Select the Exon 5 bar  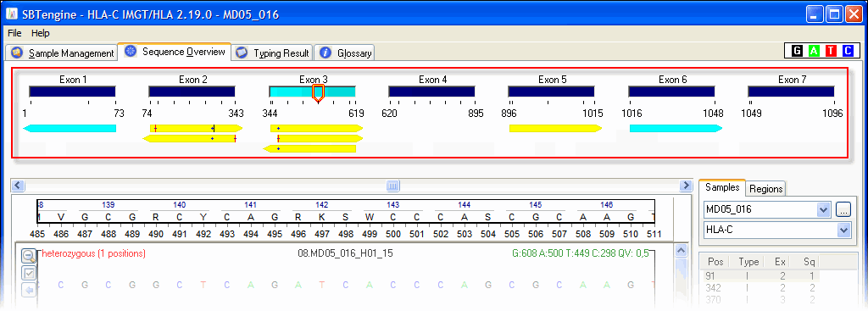pyautogui.click(x=551, y=92)
